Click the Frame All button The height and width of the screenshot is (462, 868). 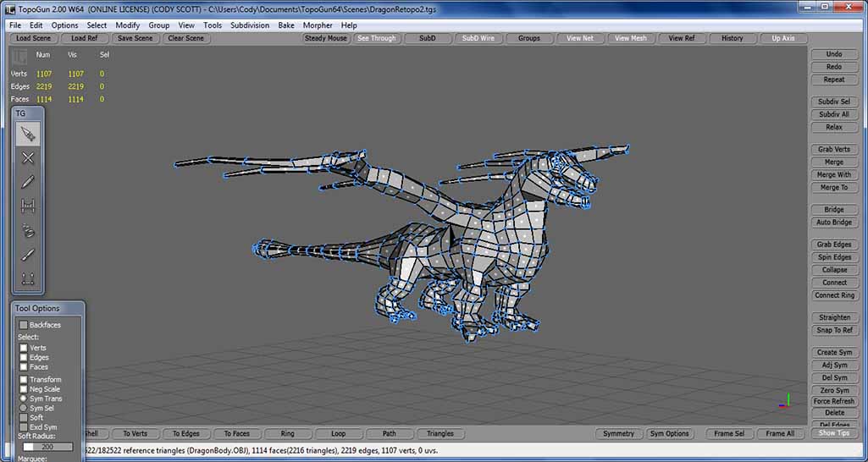point(780,434)
